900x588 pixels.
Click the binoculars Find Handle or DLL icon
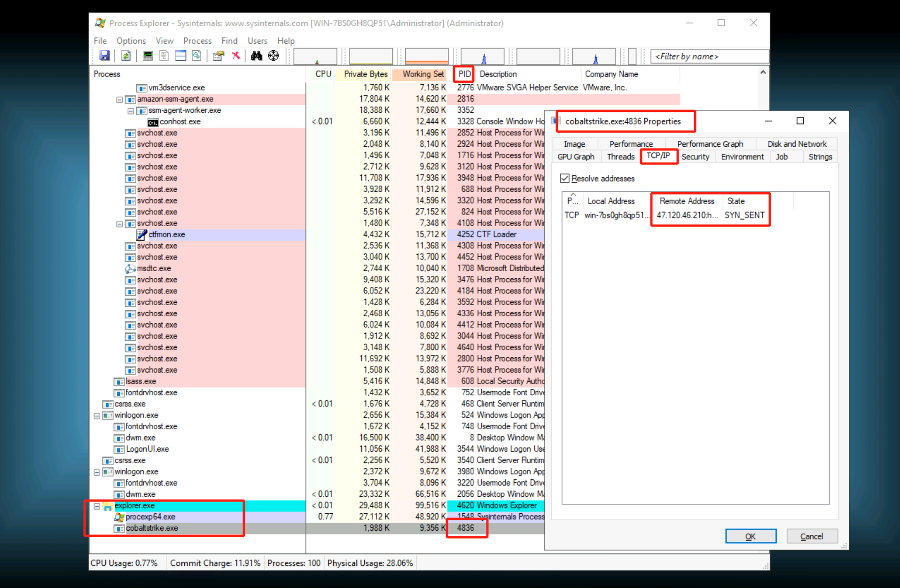pos(257,56)
